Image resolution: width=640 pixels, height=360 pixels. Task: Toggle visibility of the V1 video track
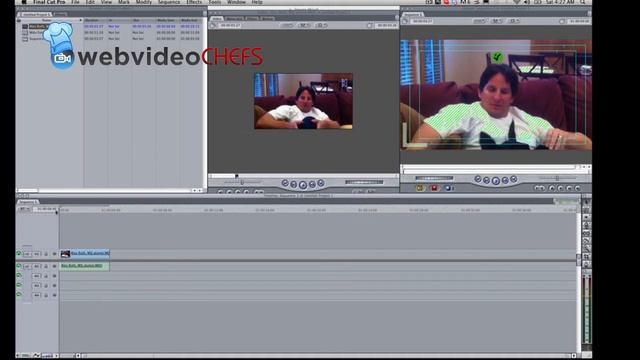(x=19, y=253)
